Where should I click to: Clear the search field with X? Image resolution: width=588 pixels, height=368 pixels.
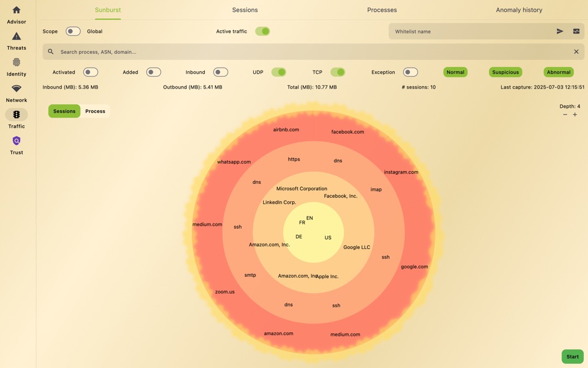(576, 52)
